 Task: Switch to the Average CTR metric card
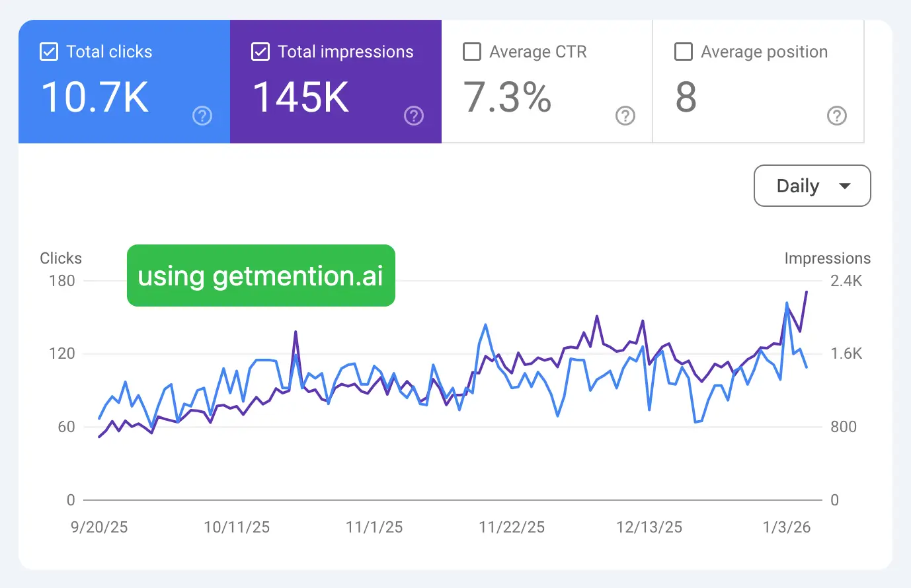[x=547, y=81]
